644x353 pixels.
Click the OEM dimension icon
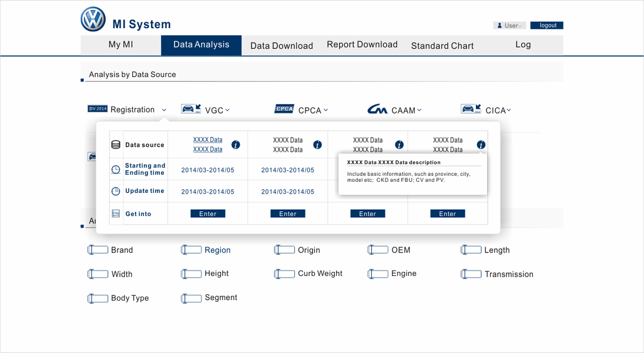point(378,249)
